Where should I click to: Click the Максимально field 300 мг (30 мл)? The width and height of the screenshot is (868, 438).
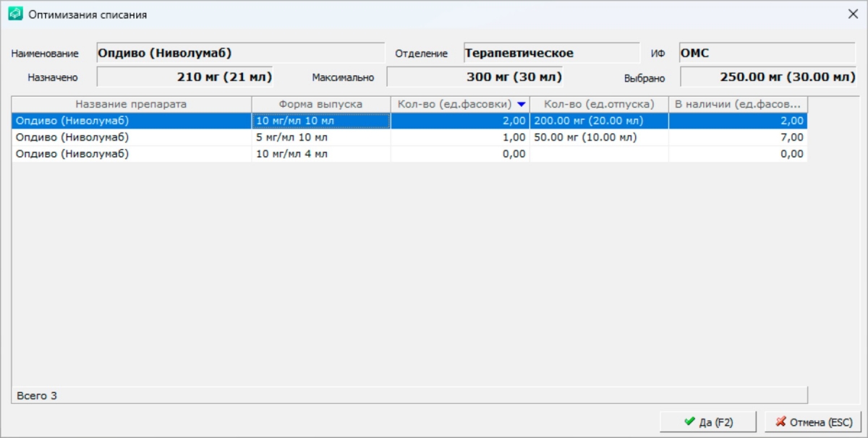pyautogui.click(x=475, y=77)
